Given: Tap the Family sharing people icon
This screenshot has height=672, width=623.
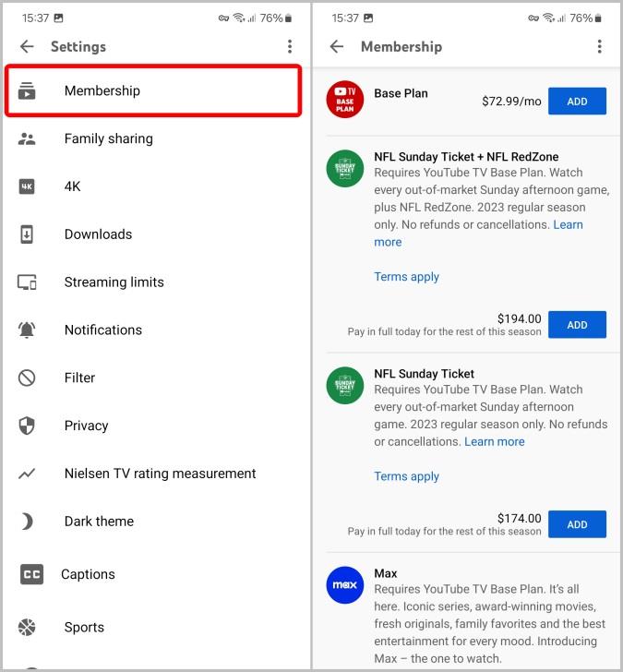Looking at the screenshot, I should coord(27,138).
